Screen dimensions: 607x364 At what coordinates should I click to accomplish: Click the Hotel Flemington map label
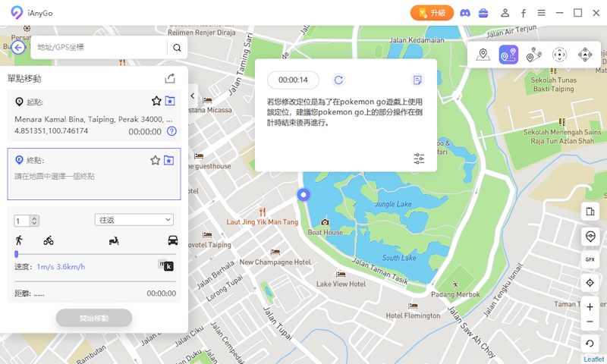(413, 315)
